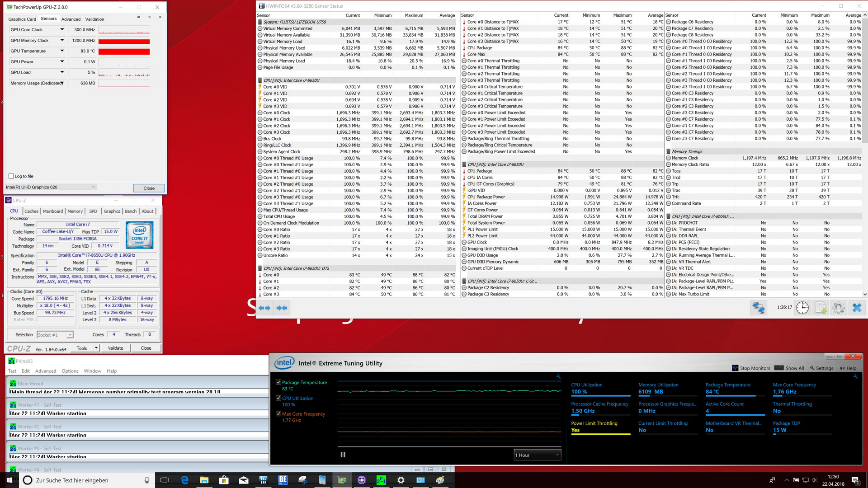Screen dimensions: 868x488
Task: Click GPU Memory Clock red history graph
Action: click(x=124, y=41)
